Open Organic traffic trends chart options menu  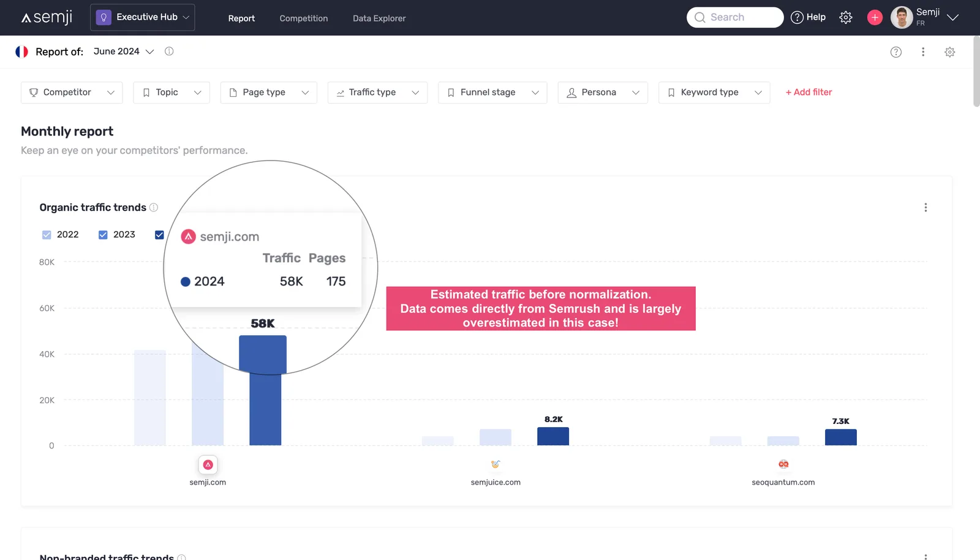click(x=925, y=208)
